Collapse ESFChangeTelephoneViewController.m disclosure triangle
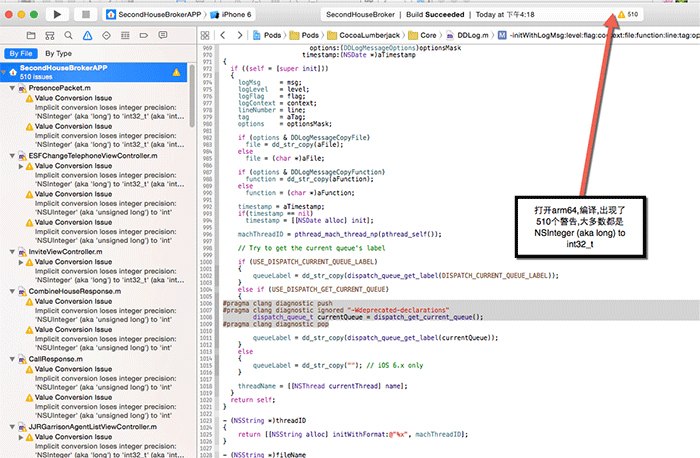Viewport: 700px width, 458px height. [x=12, y=156]
